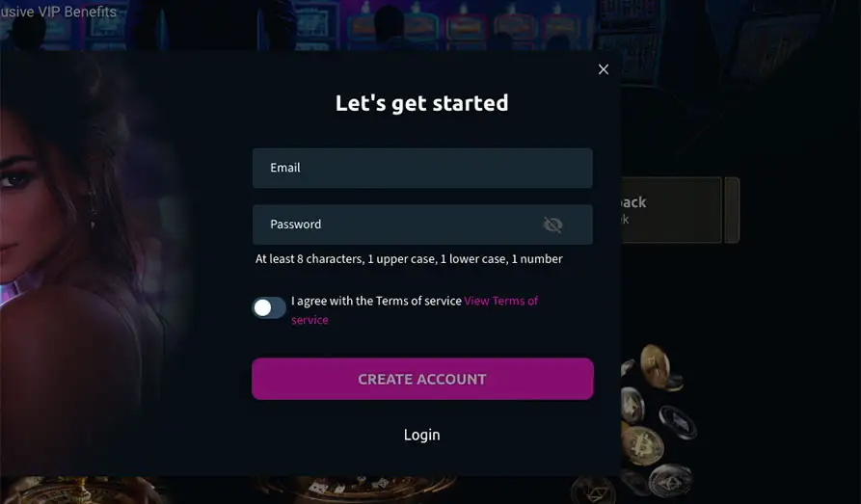This screenshot has height=504, width=861.
Task: Go to Login below the create button
Action: tap(421, 435)
